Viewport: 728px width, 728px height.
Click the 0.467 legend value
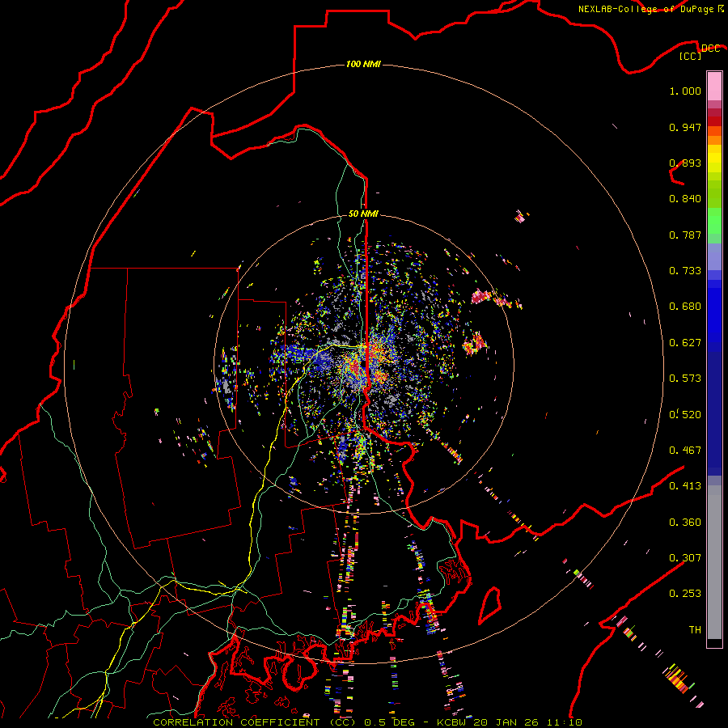[685, 451]
